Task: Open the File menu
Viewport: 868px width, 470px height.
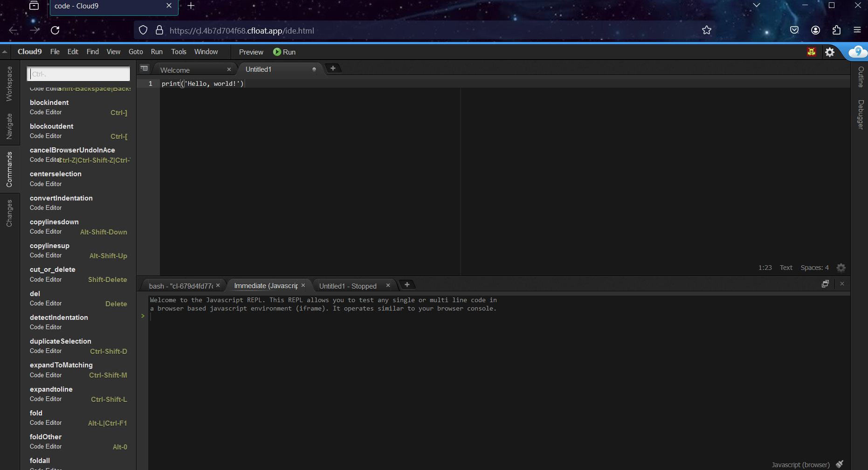Action: click(55, 52)
